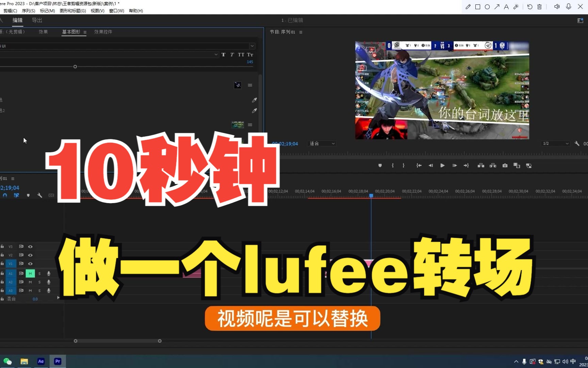This screenshot has width=588, height=368.
Task: Toggle timeline snap magnet
Action: tap(5, 195)
